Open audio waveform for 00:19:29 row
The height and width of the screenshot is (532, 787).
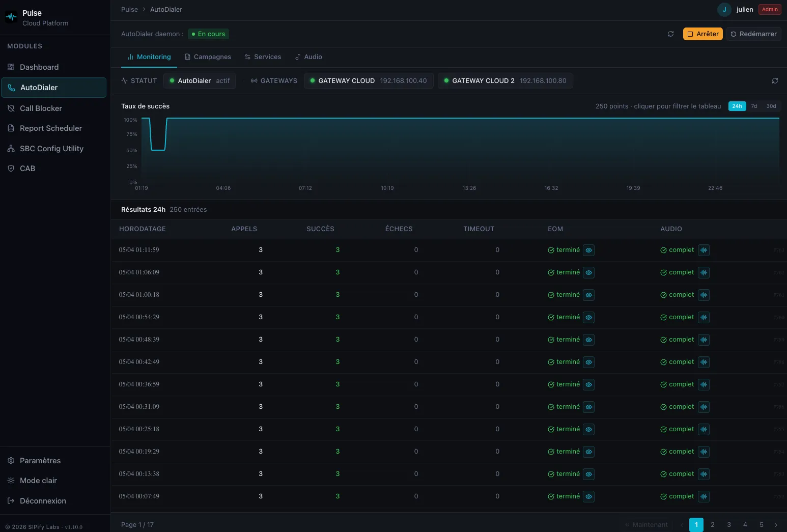point(704,452)
